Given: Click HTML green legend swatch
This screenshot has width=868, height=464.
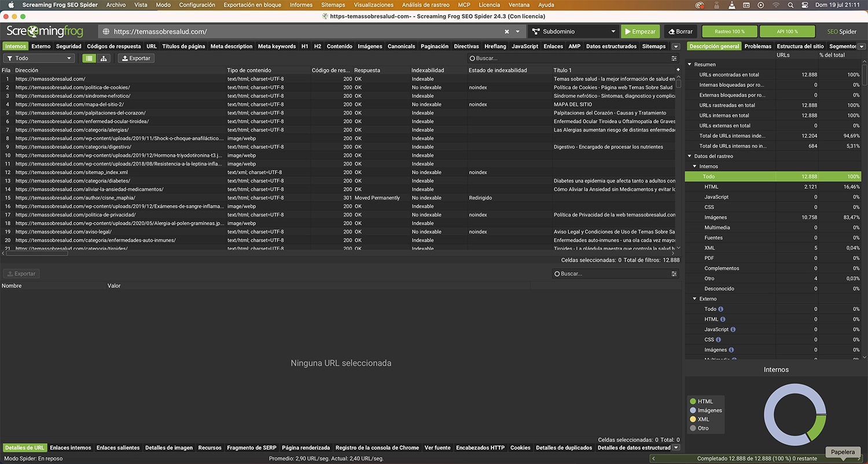Looking at the screenshot, I should (x=693, y=401).
